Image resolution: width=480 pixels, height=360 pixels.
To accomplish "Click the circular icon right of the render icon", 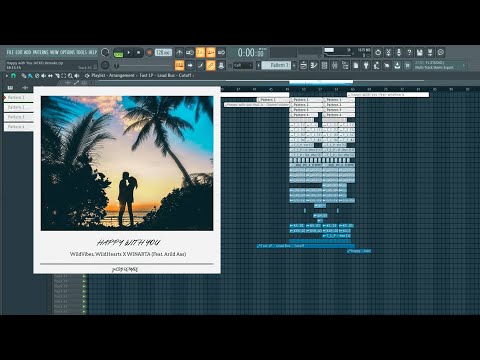I will (441, 52).
